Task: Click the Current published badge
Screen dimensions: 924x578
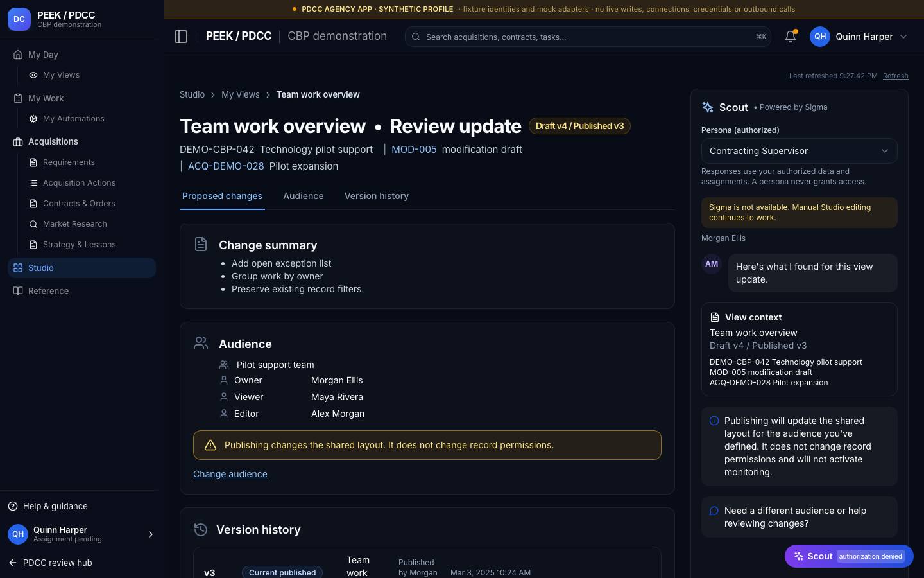Action: [x=282, y=572]
